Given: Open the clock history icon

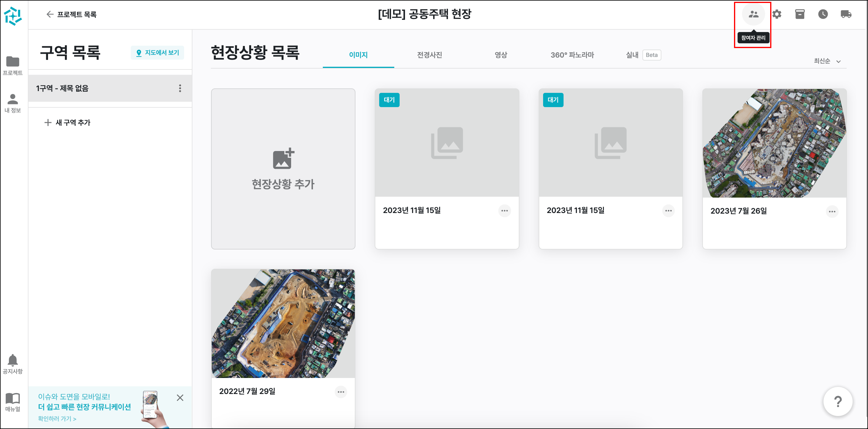Looking at the screenshot, I should click(x=823, y=15).
